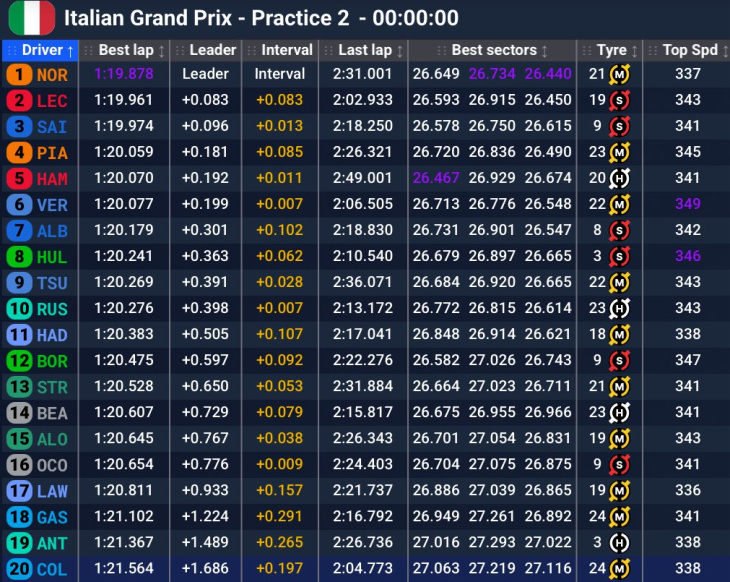Click Hamilton's hard tyre icon
The width and height of the screenshot is (730, 582).
[x=619, y=178]
